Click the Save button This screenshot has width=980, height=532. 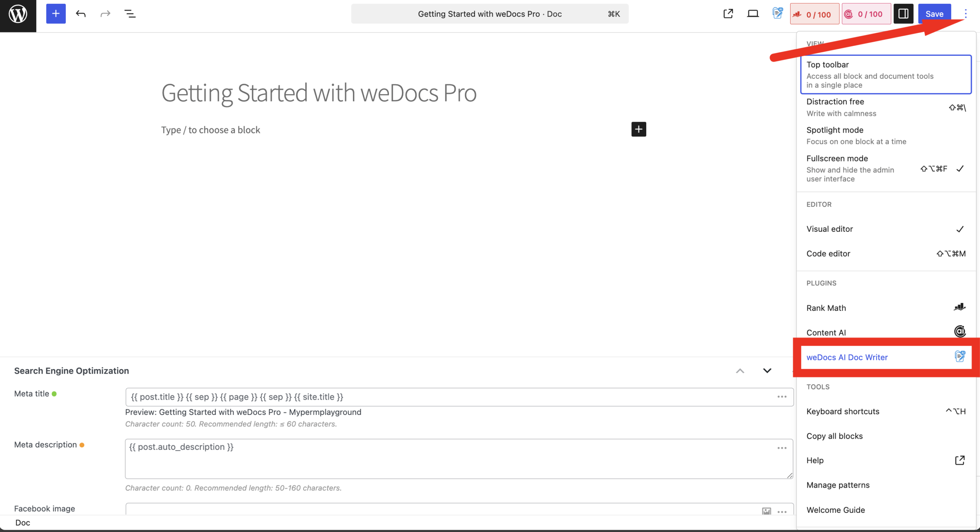[934, 13]
